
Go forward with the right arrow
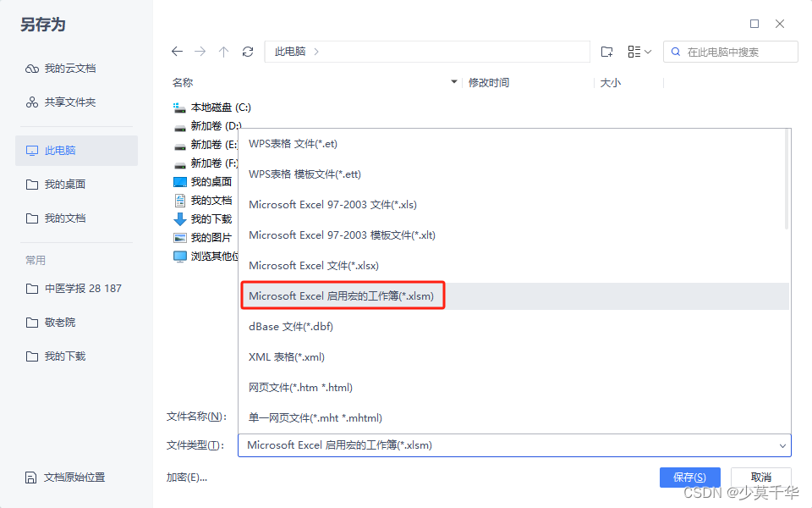tap(200, 52)
